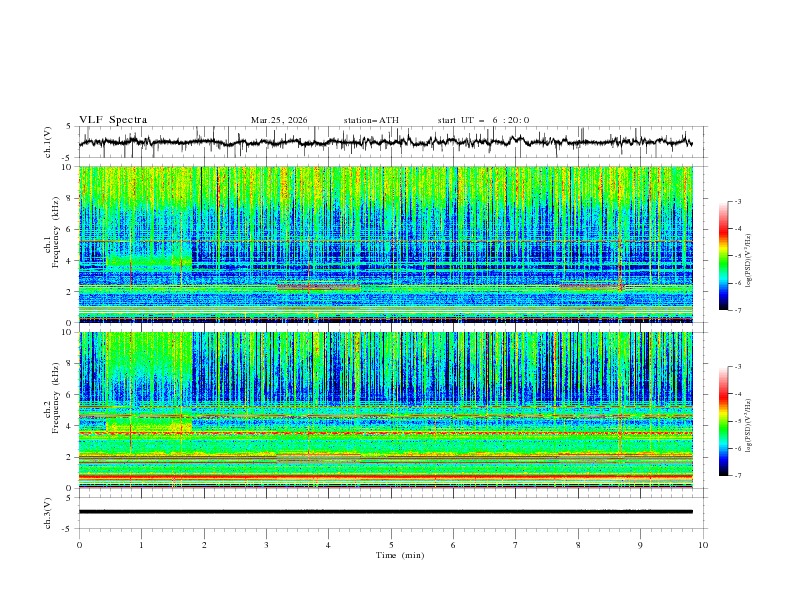Select the Mar.25, 2026 date label
This screenshot has height=612, width=792.
coord(279,120)
